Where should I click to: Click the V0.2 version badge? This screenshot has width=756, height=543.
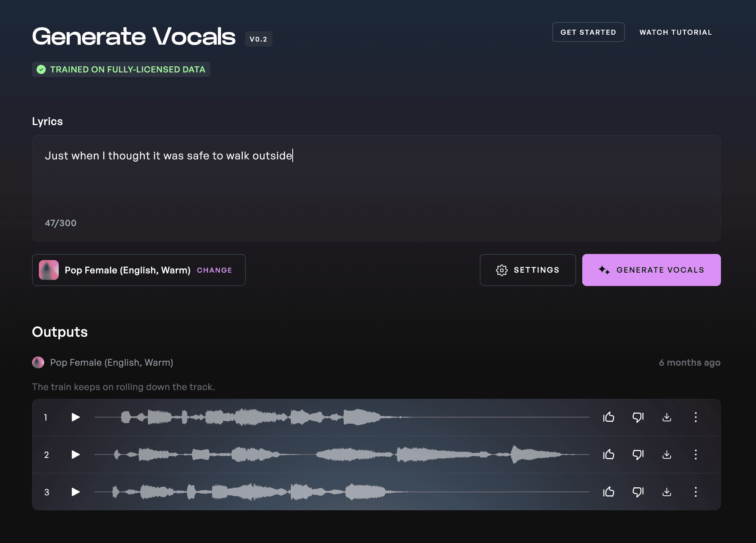tap(258, 39)
